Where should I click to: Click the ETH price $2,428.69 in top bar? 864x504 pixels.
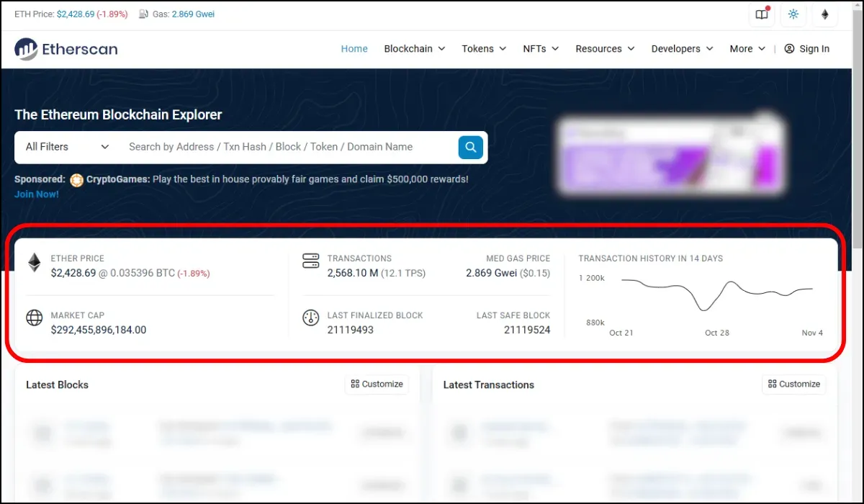pos(76,14)
